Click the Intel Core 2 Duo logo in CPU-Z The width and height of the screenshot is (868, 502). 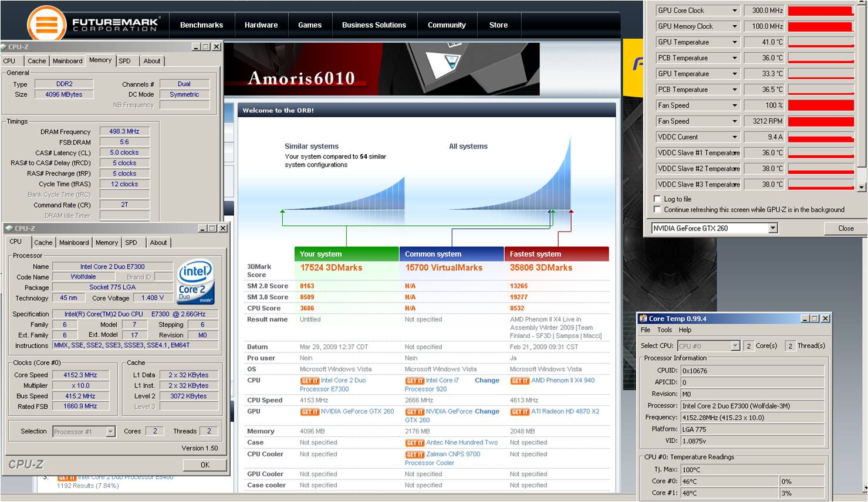(x=195, y=282)
